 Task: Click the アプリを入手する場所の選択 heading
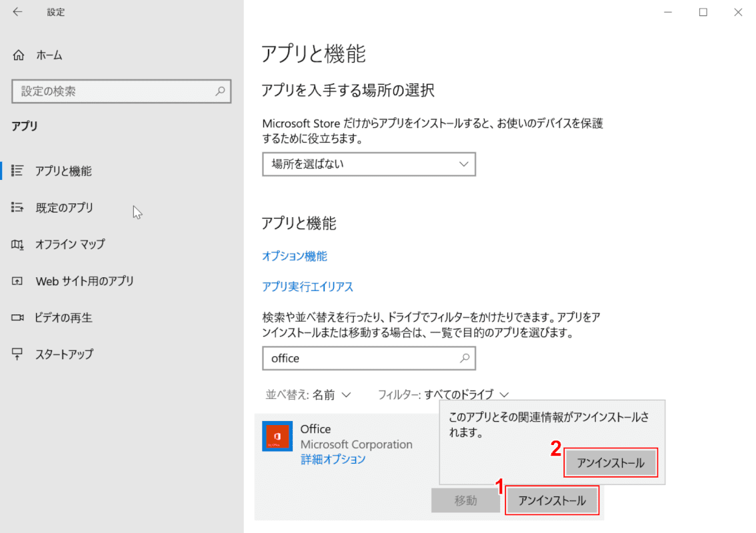348,90
